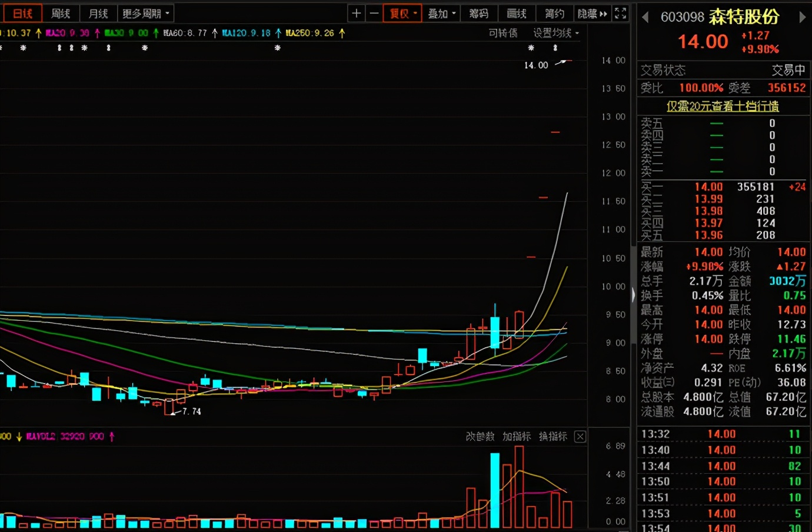Screen dimensions: 812x532
Task: Go to previous stock with left arrow
Action: pos(645,17)
